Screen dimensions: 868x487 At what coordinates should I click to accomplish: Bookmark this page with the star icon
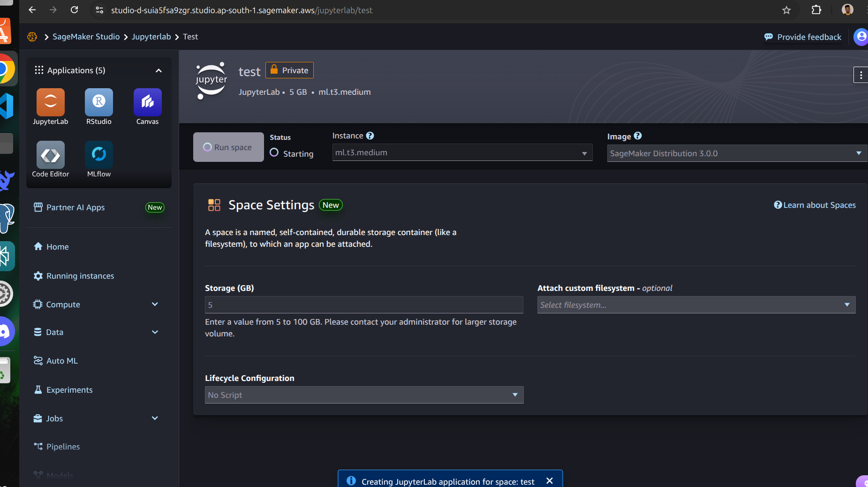point(786,10)
